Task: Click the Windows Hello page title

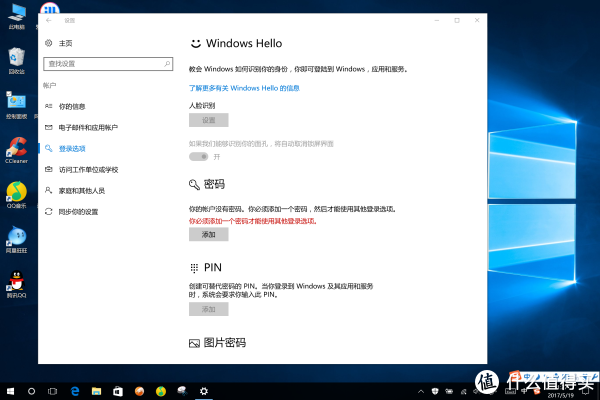Action: coord(244,43)
